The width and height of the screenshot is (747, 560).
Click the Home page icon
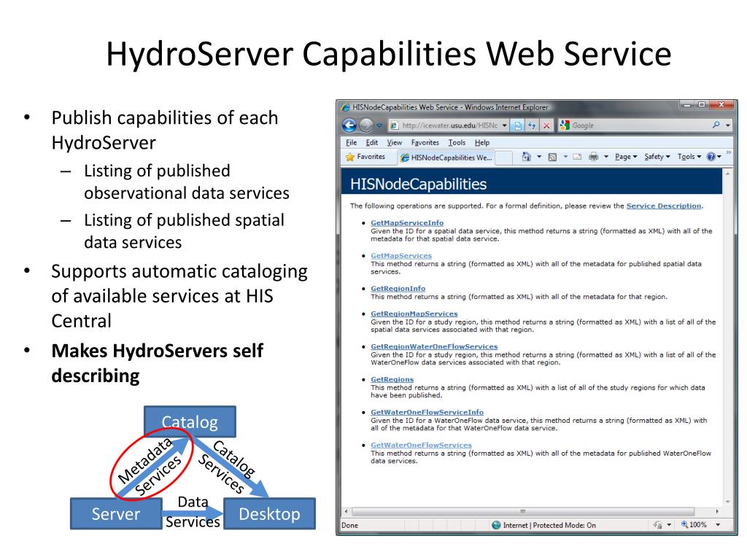(x=526, y=156)
